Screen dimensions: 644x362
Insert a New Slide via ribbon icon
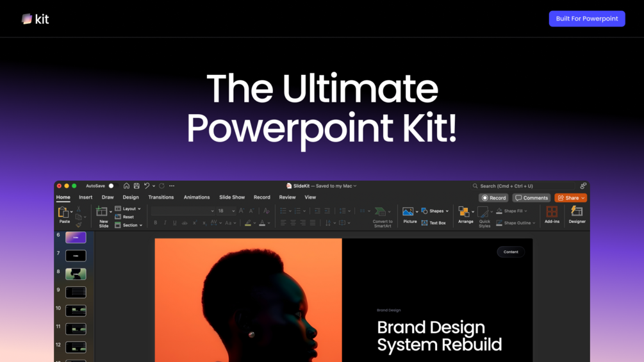[x=101, y=212]
